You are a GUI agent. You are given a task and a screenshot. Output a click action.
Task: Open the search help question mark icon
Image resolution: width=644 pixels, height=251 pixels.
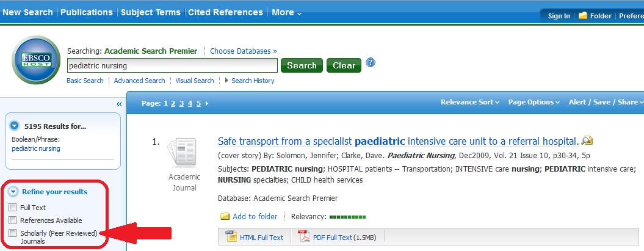371,63
